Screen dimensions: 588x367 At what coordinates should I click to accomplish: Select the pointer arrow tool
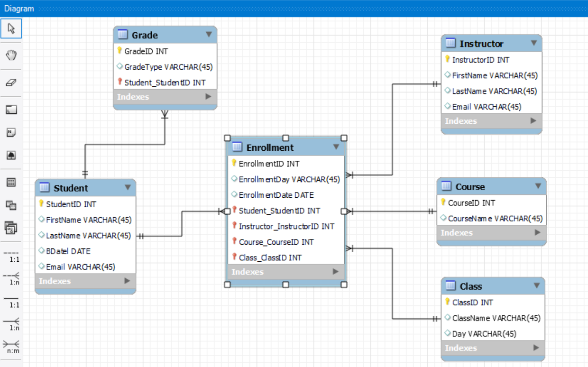click(11, 28)
